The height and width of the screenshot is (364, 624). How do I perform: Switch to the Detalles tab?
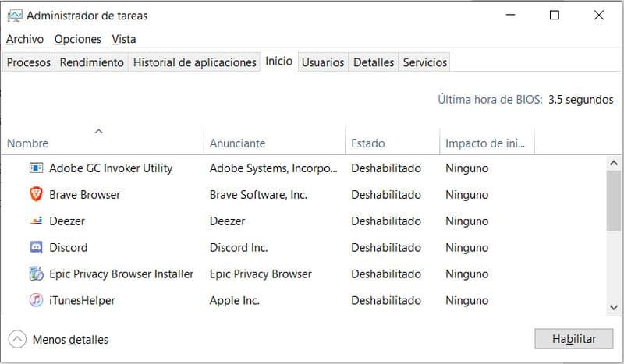pos(374,62)
